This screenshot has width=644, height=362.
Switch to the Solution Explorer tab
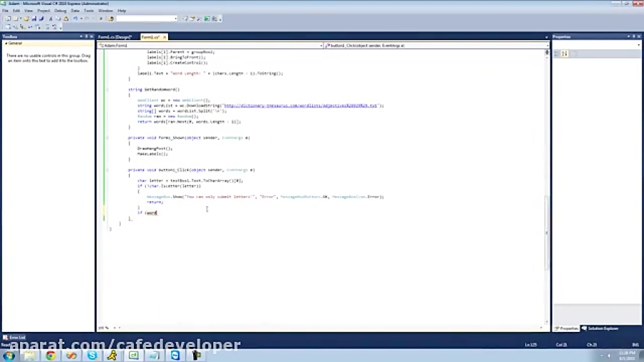point(600,328)
